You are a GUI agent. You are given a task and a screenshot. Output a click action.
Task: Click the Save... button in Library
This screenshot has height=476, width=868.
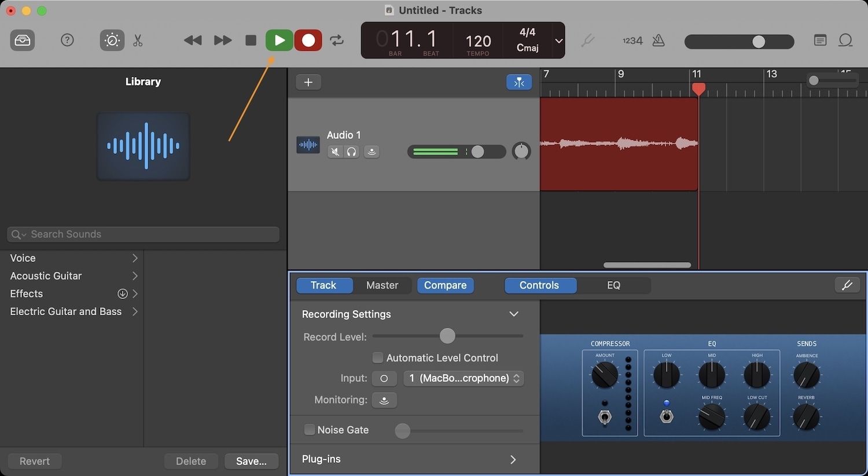[251, 461]
